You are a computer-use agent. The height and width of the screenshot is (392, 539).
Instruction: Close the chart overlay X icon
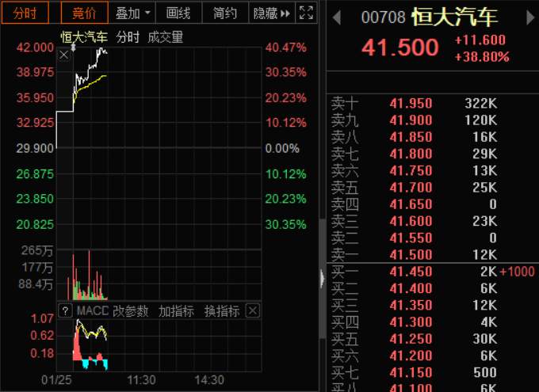pyautogui.click(x=64, y=55)
